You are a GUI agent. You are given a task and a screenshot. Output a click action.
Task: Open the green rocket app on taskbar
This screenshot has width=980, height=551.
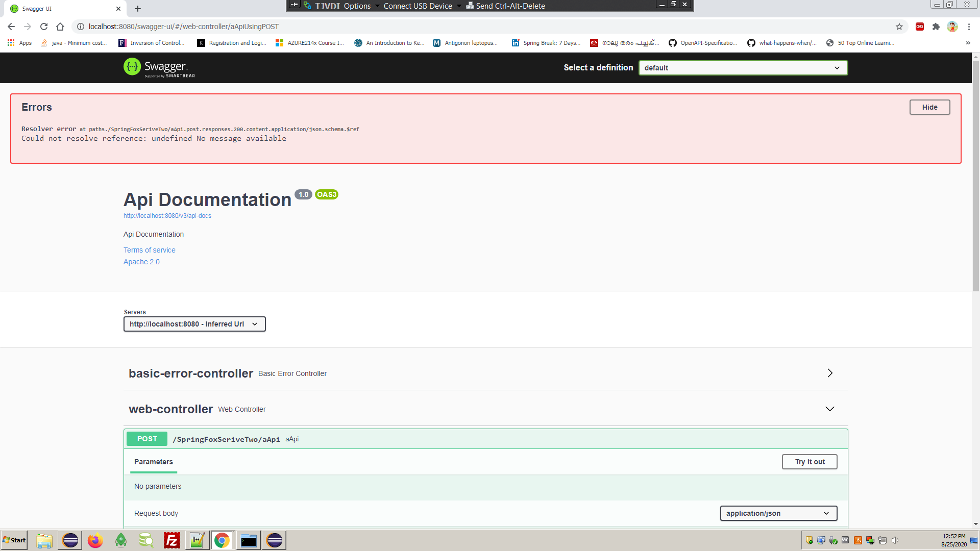click(x=121, y=540)
